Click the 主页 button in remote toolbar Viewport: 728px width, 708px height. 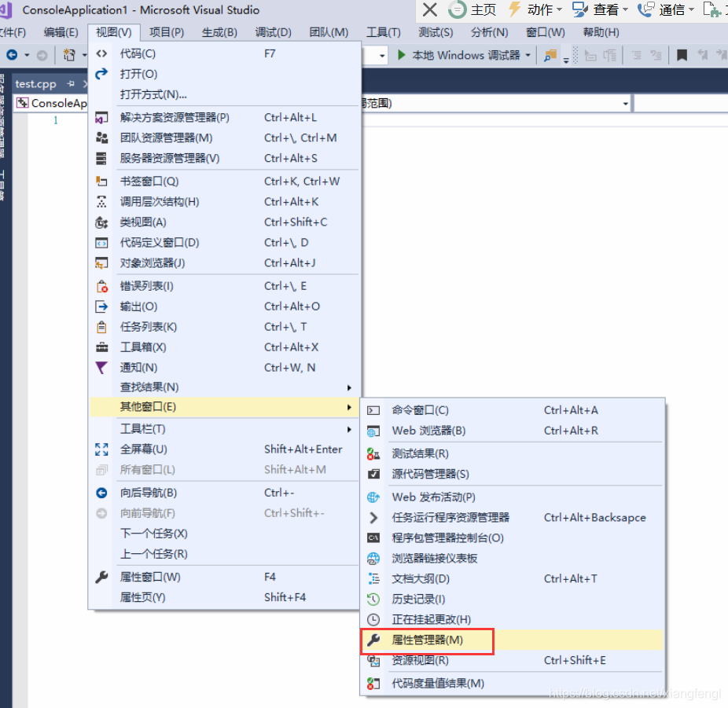click(x=472, y=9)
